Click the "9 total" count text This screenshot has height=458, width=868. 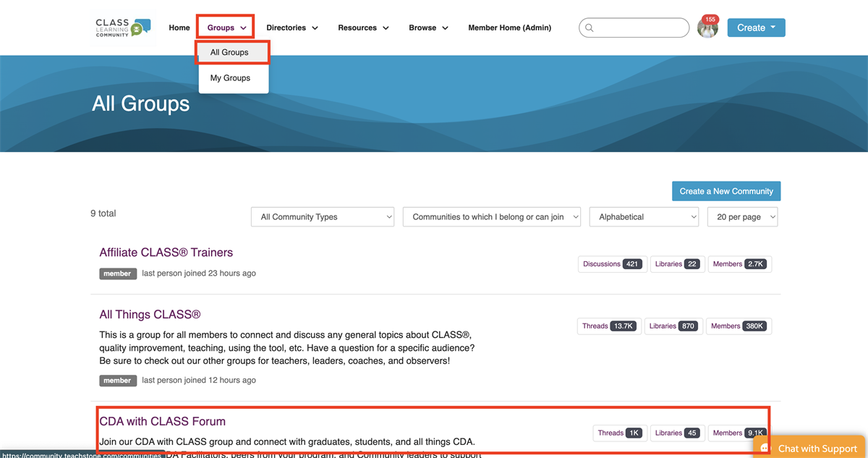[x=103, y=213]
